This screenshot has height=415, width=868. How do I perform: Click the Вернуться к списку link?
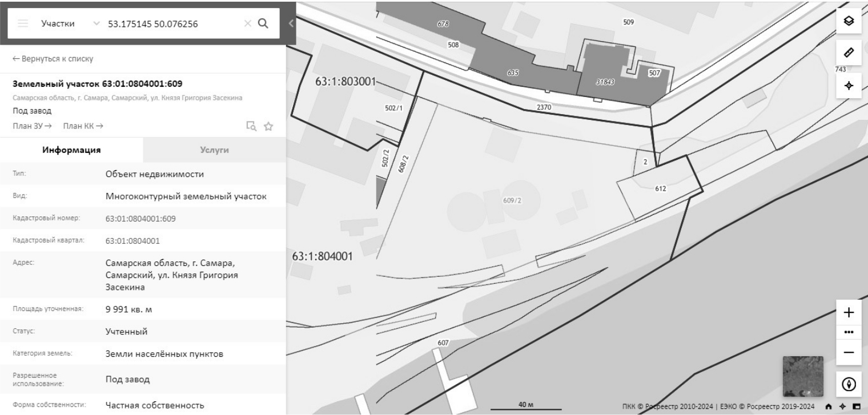pyautogui.click(x=53, y=59)
